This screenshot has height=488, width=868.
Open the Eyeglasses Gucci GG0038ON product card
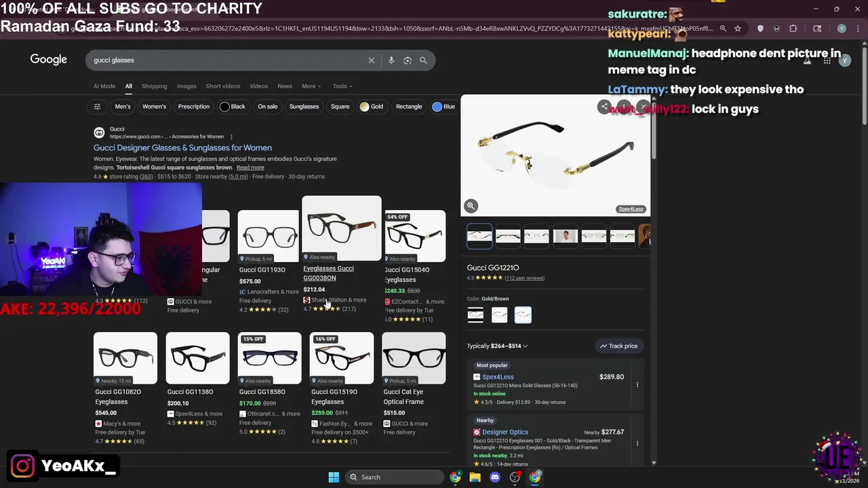341,254
